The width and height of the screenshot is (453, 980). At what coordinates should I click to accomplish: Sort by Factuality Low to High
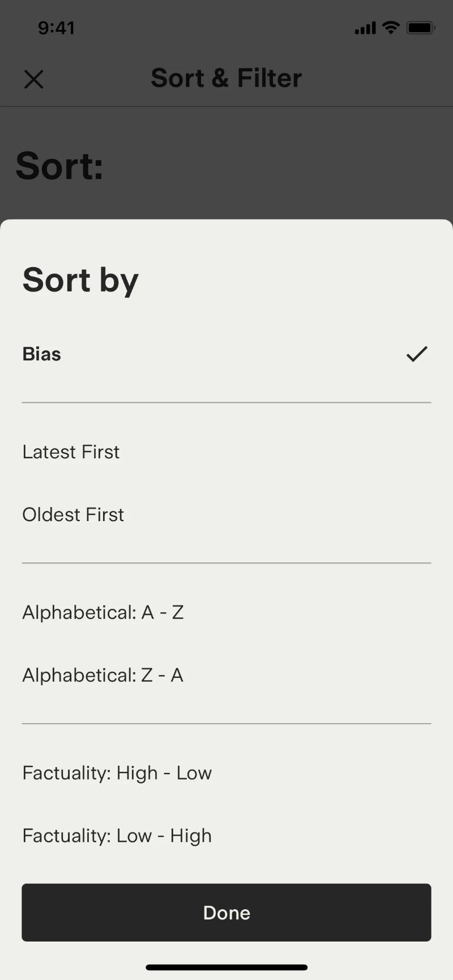117,836
